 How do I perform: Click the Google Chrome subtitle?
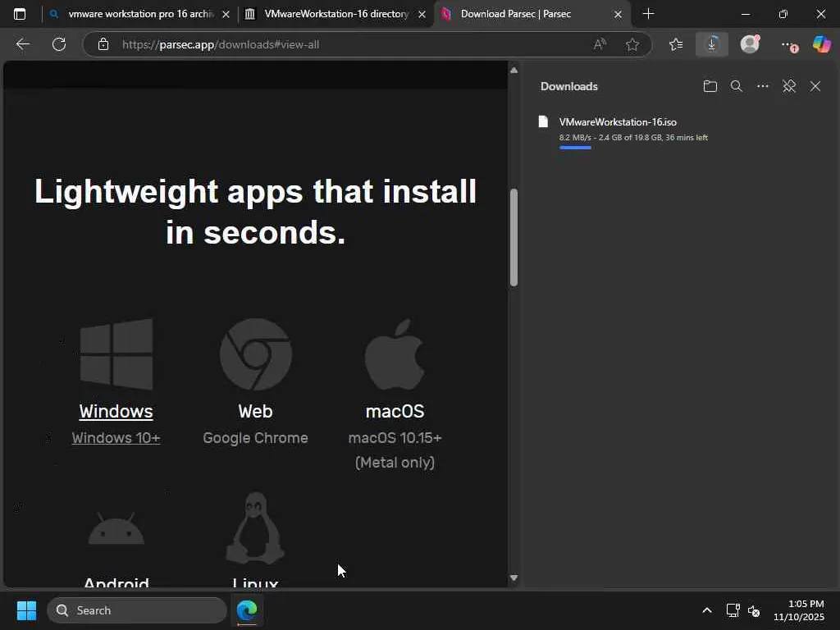(256, 438)
